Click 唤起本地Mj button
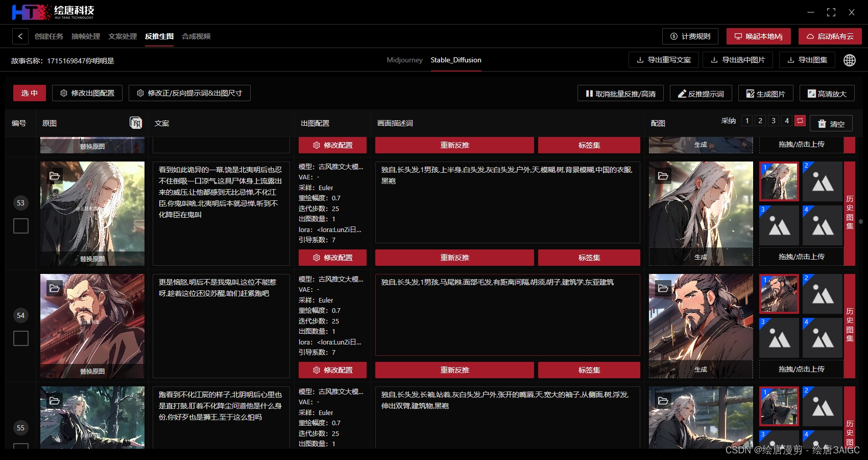The image size is (868, 460). 759,36
